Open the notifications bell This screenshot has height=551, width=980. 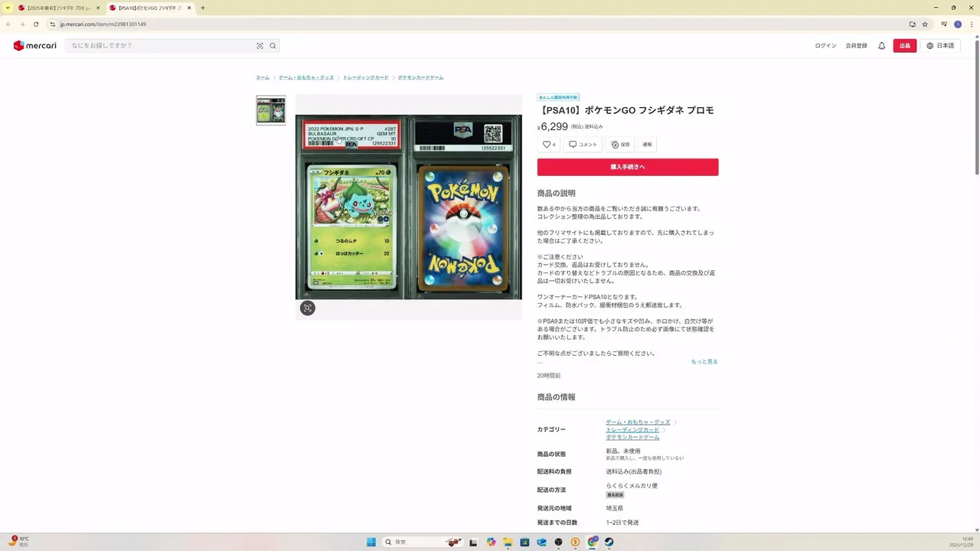pyautogui.click(x=881, y=46)
